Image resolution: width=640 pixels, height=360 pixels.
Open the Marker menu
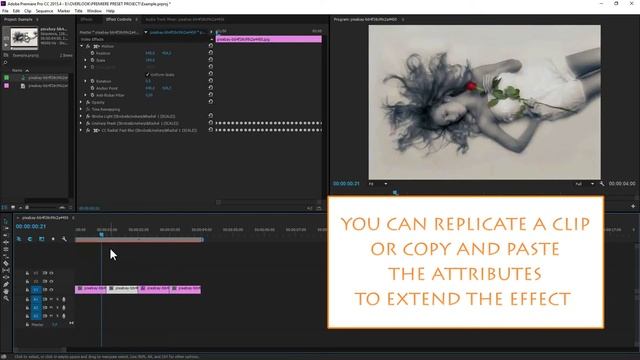click(64, 11)
